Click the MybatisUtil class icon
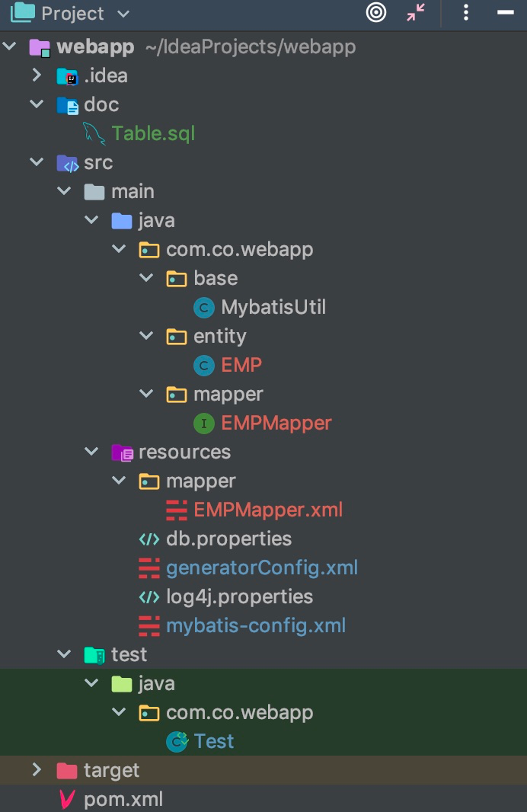The height and width of the screenshot is (812, 527). pyautogui.click(x=204, y=308)
